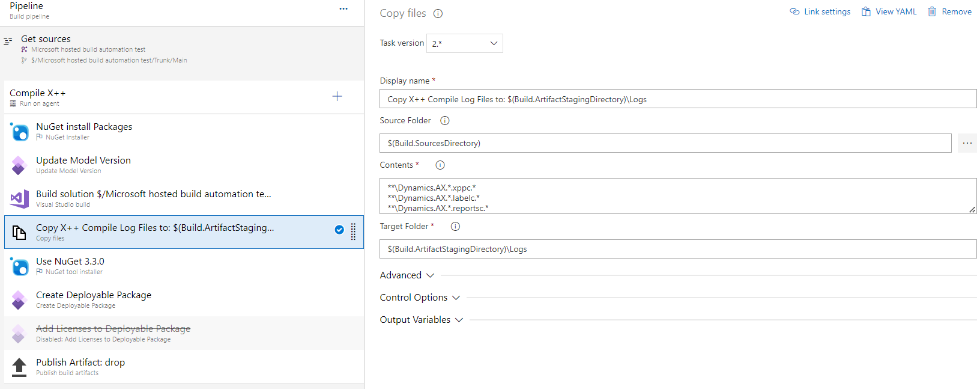The image size is (980, 389).
Task: Edit the Display name field
Action: [x=678, y=99]
